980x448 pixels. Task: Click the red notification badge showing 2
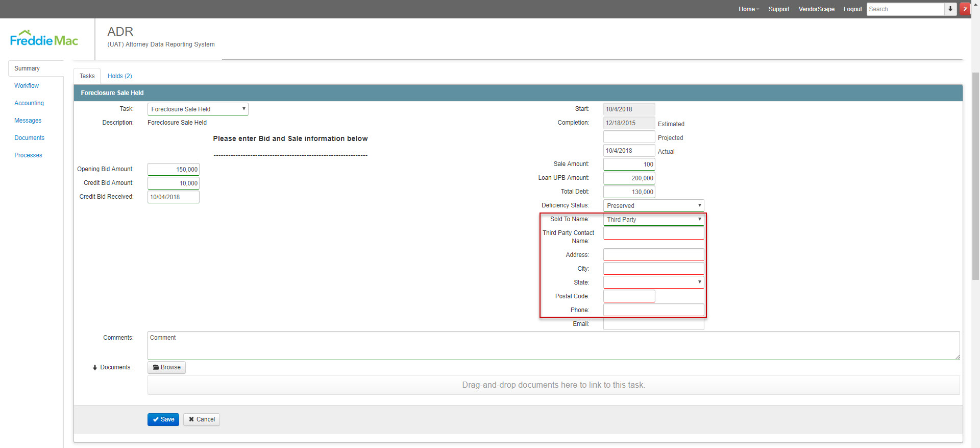[965, 9]
